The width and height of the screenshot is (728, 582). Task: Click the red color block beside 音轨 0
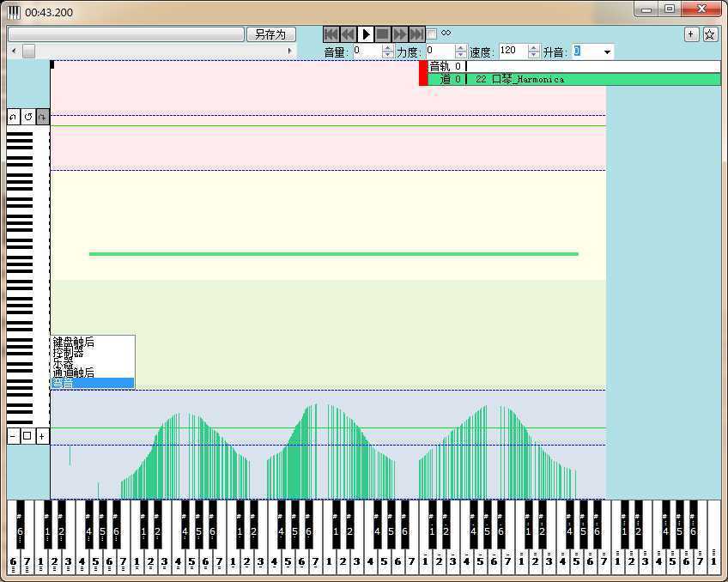click(x=423, y=73)
